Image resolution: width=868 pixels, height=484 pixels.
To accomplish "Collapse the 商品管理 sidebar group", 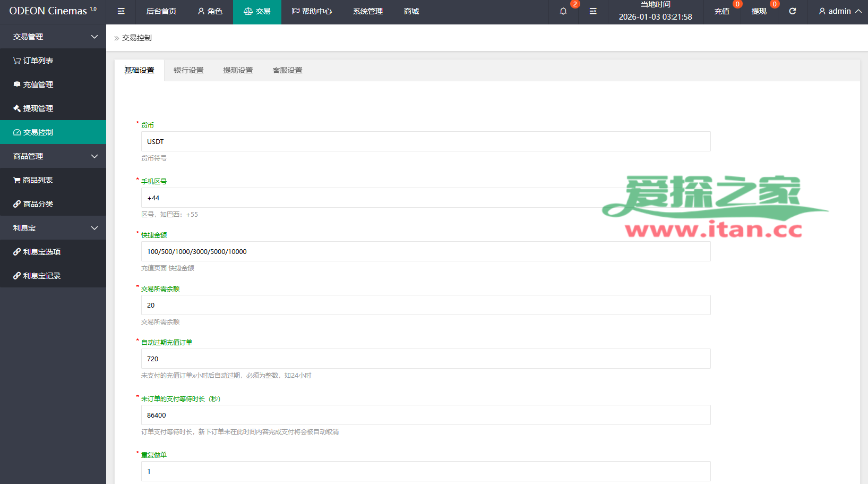I will tap(53, 156).
